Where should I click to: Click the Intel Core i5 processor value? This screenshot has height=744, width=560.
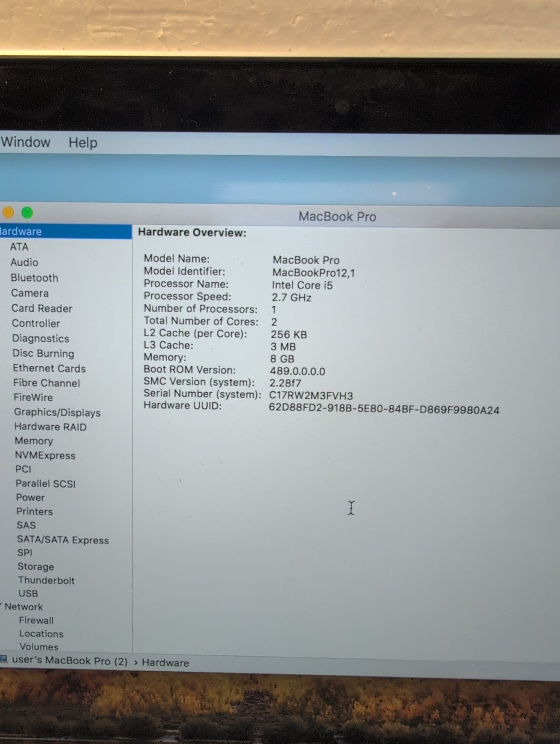302,285
